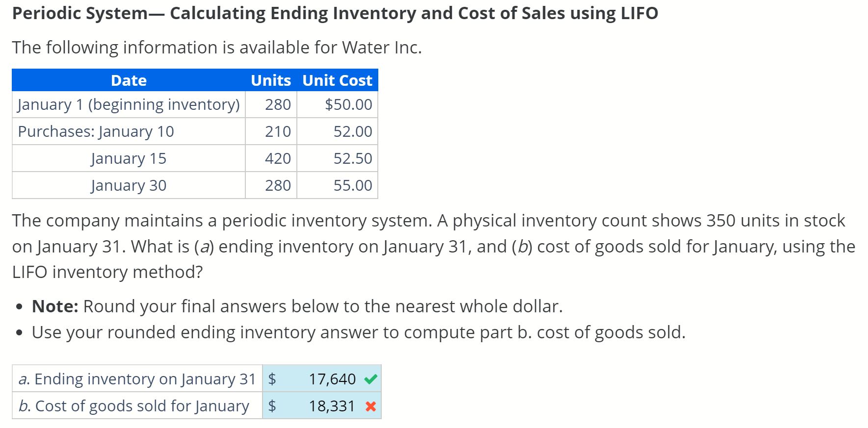Screen dimensions: 868x428
Task: Click the 52.50 unit cost cell
Action: point(353,158)
